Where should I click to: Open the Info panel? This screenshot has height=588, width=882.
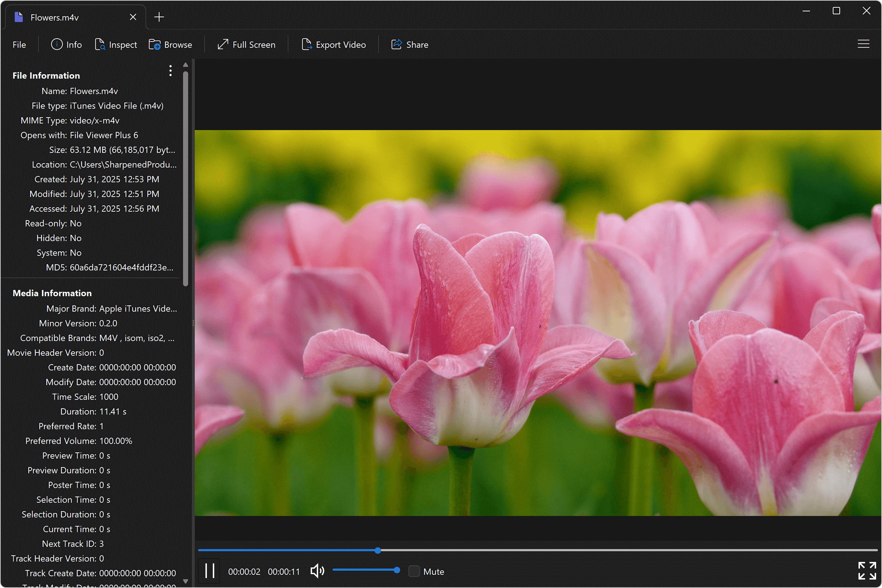tap(67, 44)
